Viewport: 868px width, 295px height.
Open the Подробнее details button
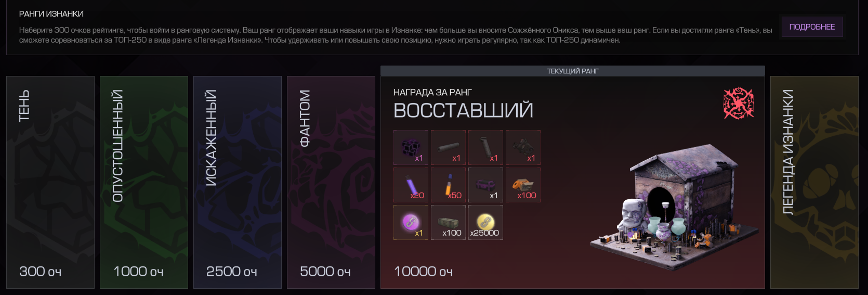812,27
